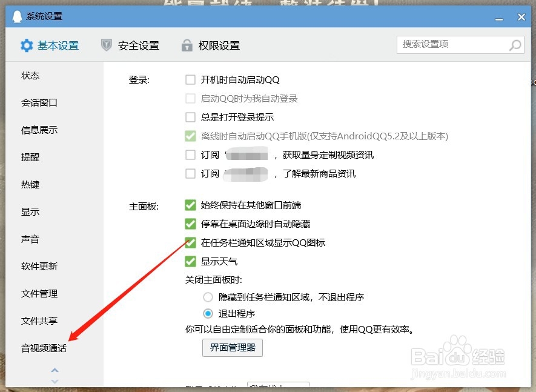Open the 热键 sidebar section
Image resolution: width=536 pixels, height=392 pixels.
(x=30, y=184)
